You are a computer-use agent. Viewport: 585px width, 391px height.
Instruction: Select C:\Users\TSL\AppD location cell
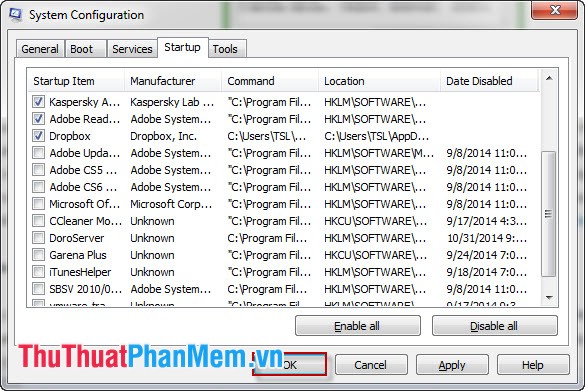376,136
